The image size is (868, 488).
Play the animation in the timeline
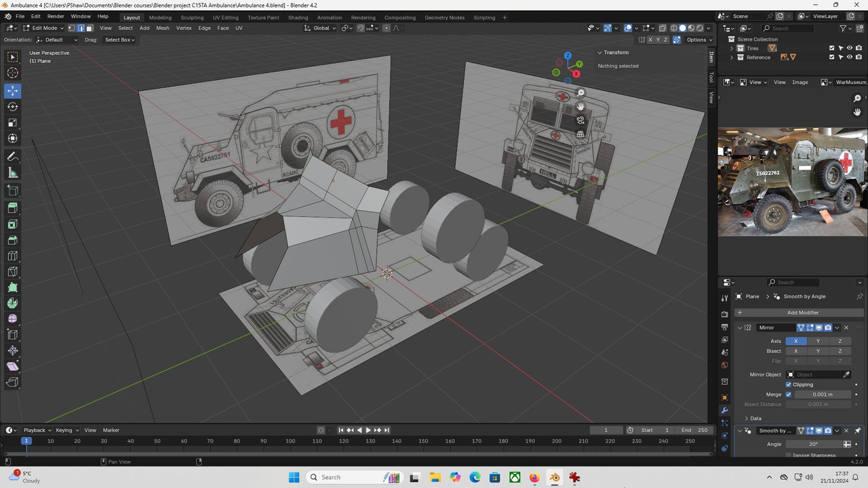368,430
